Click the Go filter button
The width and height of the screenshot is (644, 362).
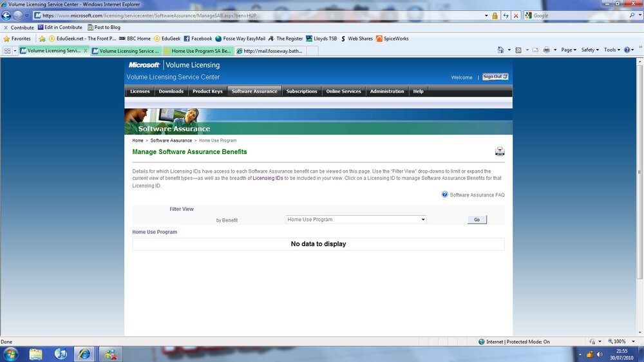click(477, 220)
